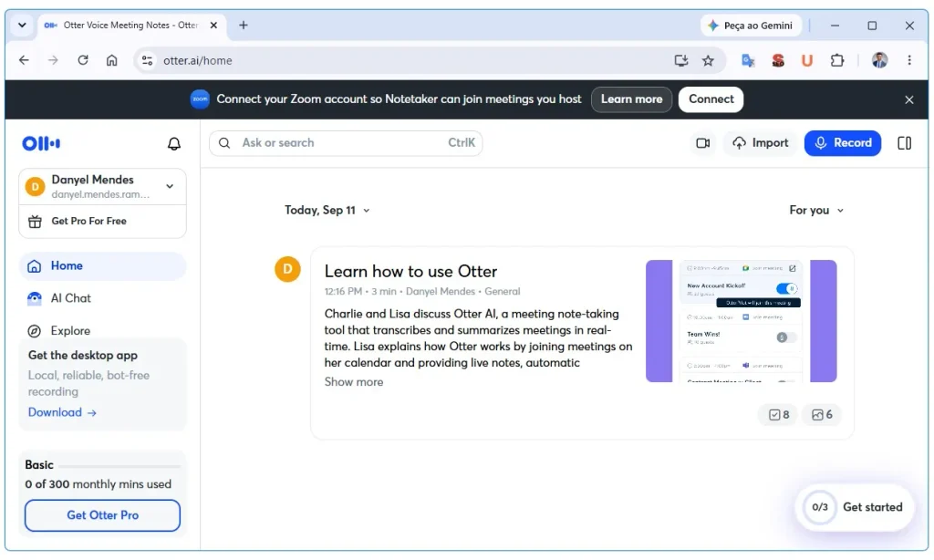Open screenshots count 6
The height and width of the screenshot is (560, 934).
(822, 415)
